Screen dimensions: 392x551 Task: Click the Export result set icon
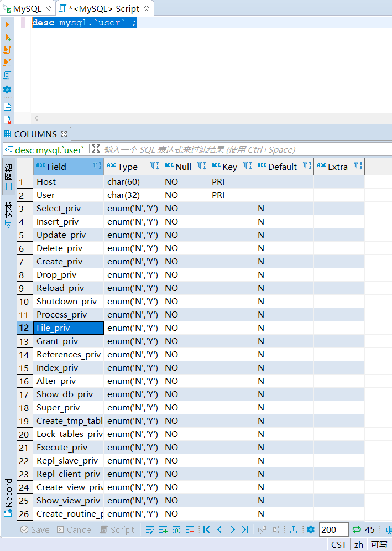point(294,529)
